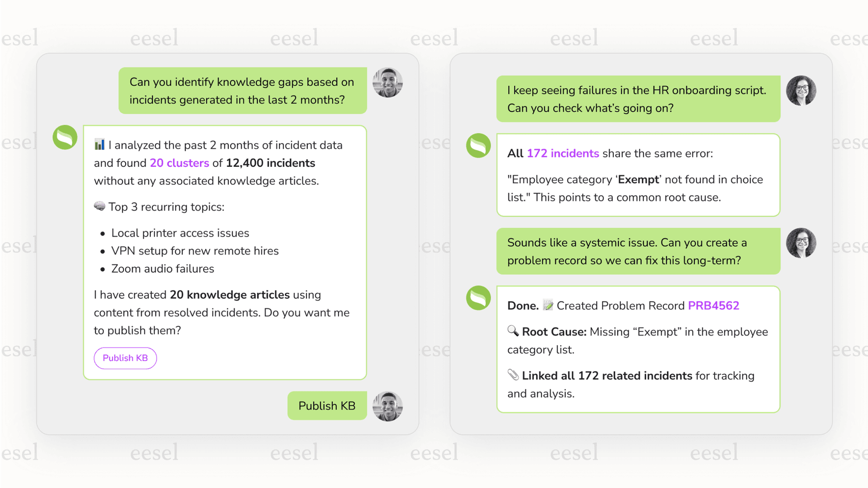This screenshot has height=488, width=868.
Task: Click the brain icon beside "Top 3 recurring topics"
Action: coord(100,207)
